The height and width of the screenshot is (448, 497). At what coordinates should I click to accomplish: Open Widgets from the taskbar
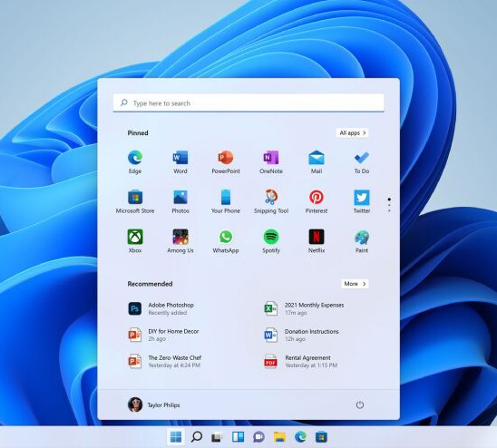click(x=238, y=437)
